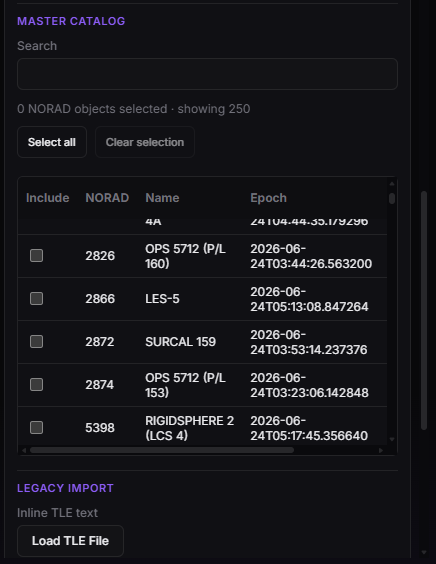The height and width of the screenshot is (564, 436).
Task: Click the selection count status text
Action: (x=133, y=109)
